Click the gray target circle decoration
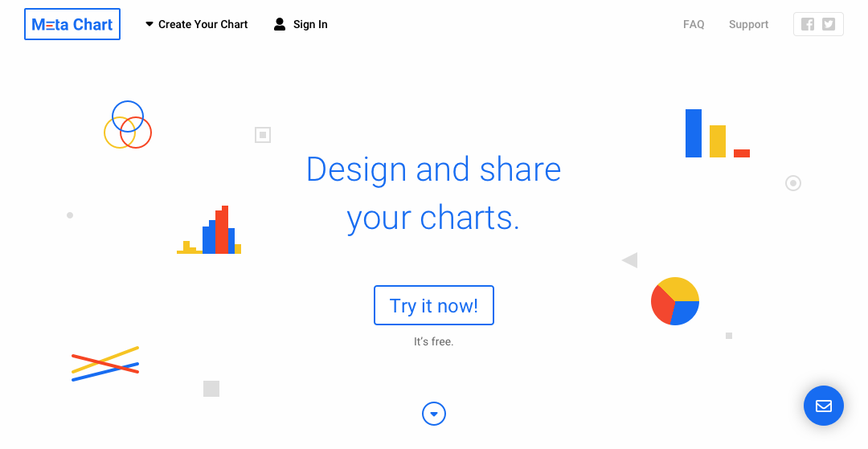Image resolution: width=868 pixels, height=449 pixels. point(793,183)
